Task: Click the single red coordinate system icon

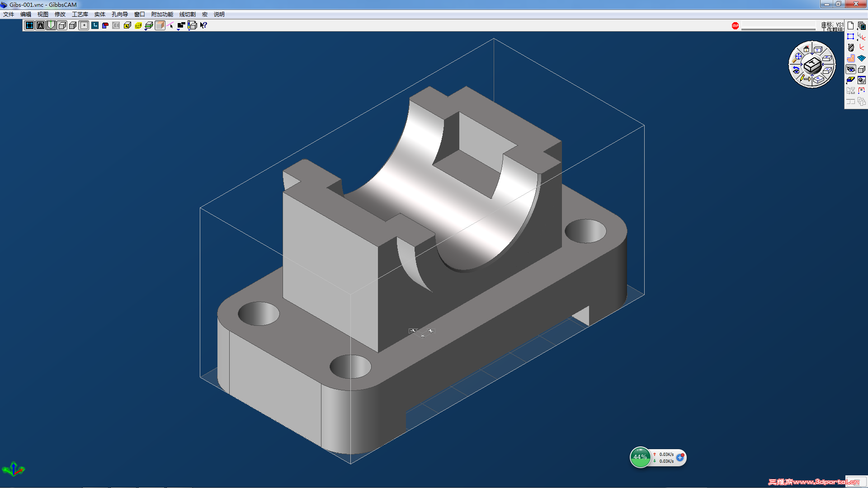Action: click(861, 47)
